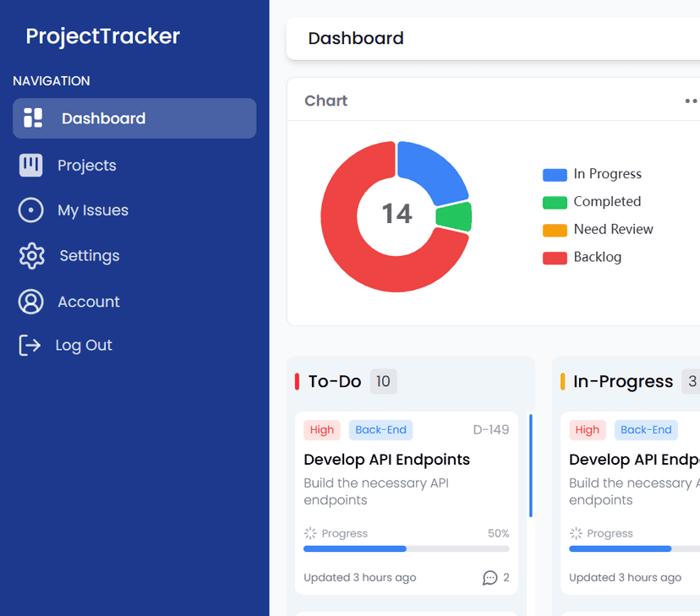The height and width of the screenshot is (616, 700).
Task: Click the red Backlog color swatch
Action: (x=555, y=258)
